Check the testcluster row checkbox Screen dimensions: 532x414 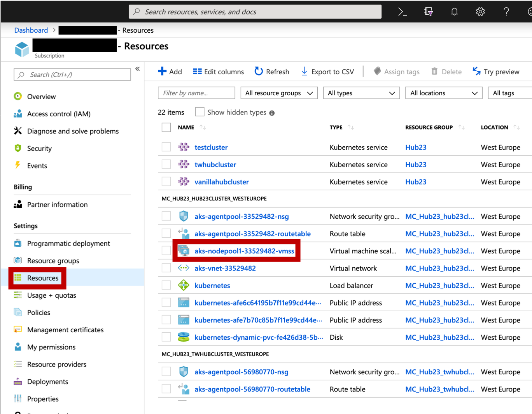click(166, 147)
